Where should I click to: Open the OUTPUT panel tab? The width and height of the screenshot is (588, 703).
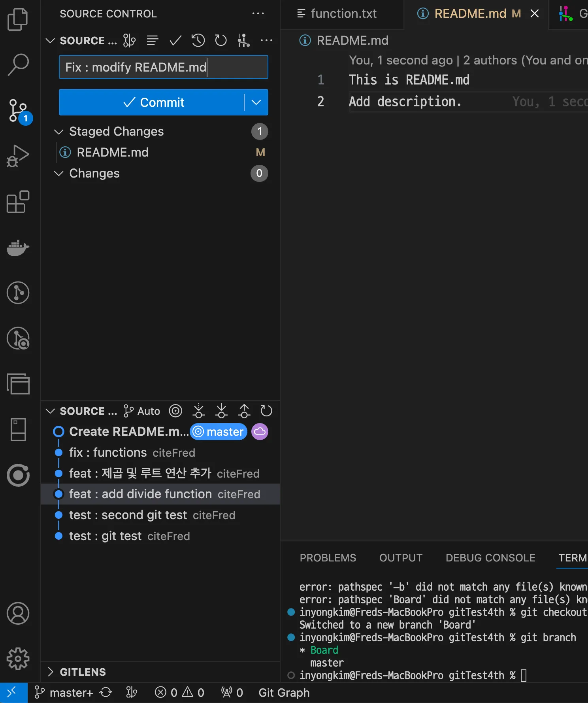click(x=401, y=557)
